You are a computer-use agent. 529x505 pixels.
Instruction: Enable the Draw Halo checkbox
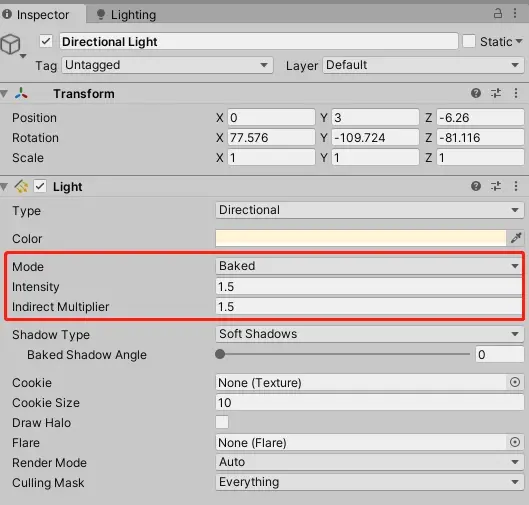point(222,422)
